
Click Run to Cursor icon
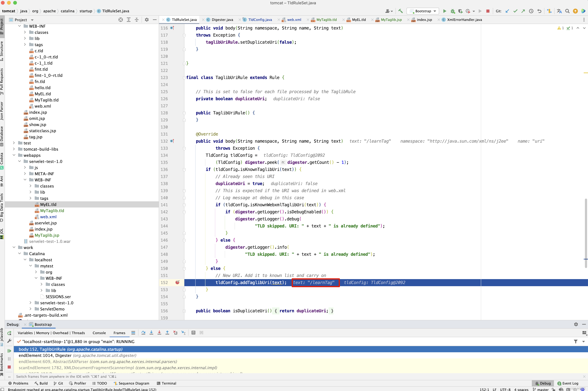[184, 333]
